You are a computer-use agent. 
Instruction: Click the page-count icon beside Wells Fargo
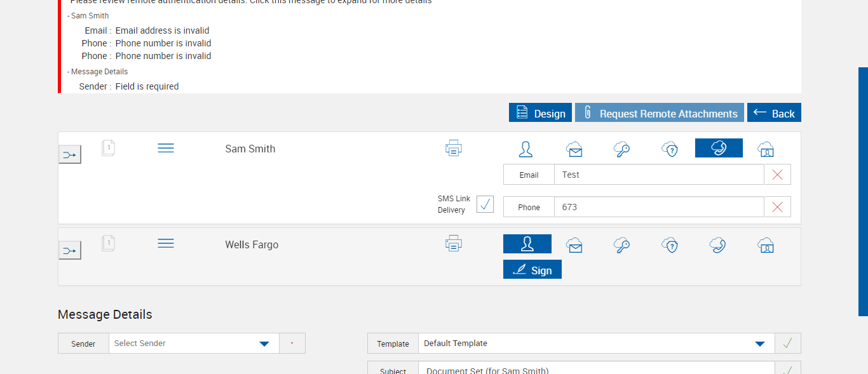point(109,243)
